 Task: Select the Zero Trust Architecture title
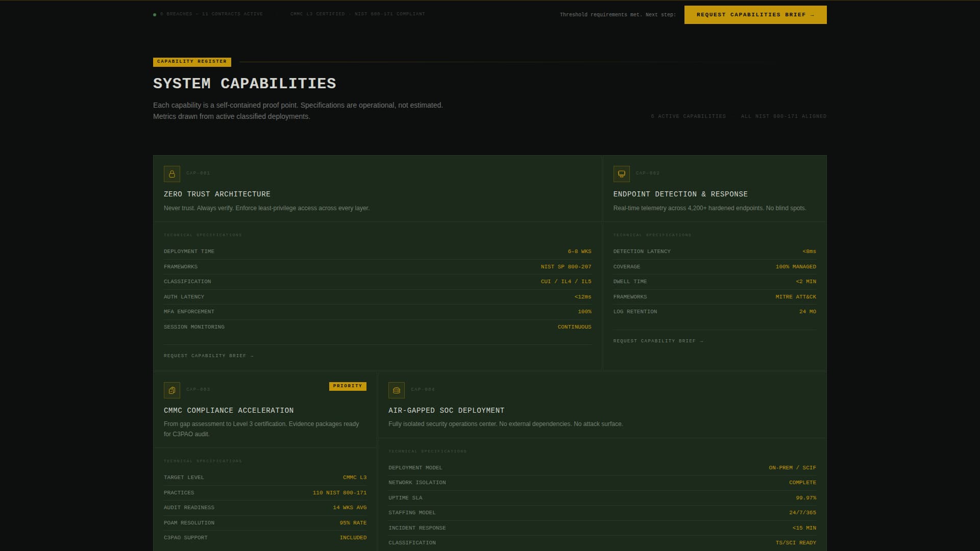coord(217,194)
